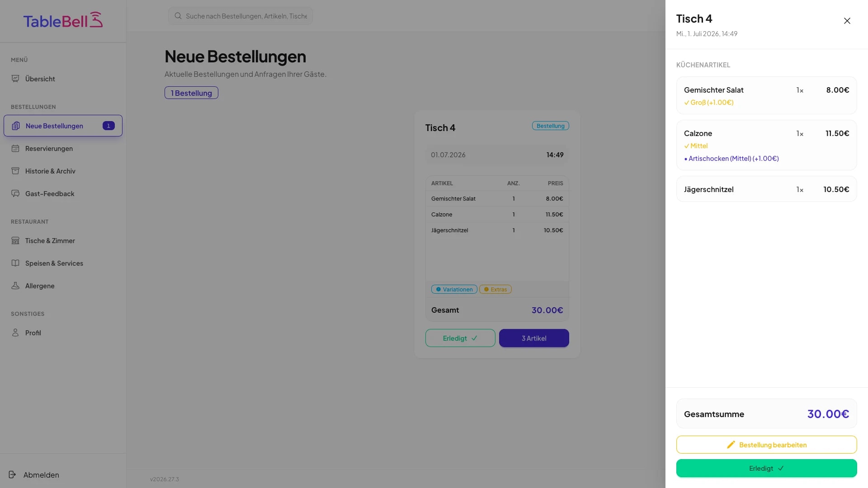The image size is (868, 488).
Task: Click the TableBell logo
Action: point(63,20)
